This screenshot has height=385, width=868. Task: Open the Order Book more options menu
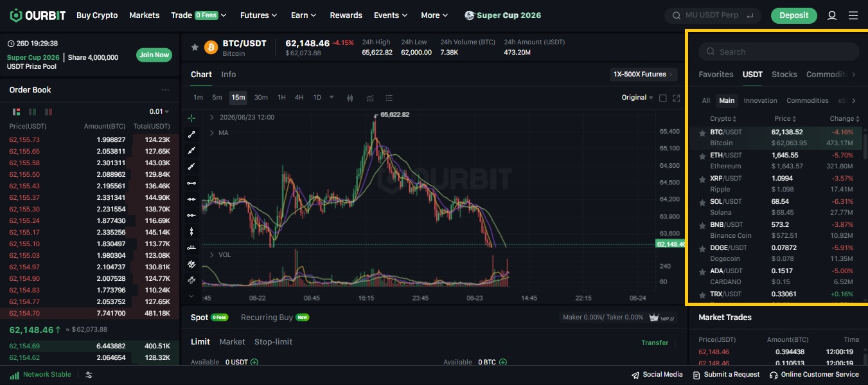(165, 90)
